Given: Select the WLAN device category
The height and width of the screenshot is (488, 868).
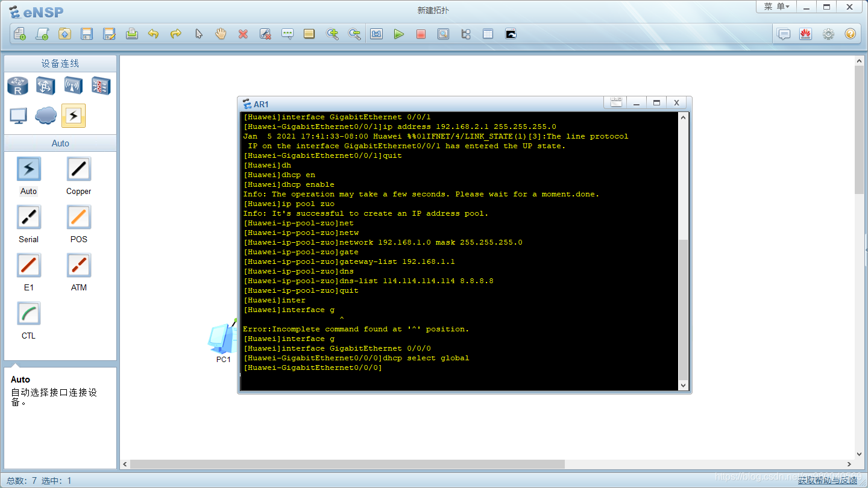Looking at the screenshot, I should pyautogui.click(x=73, y=86).
